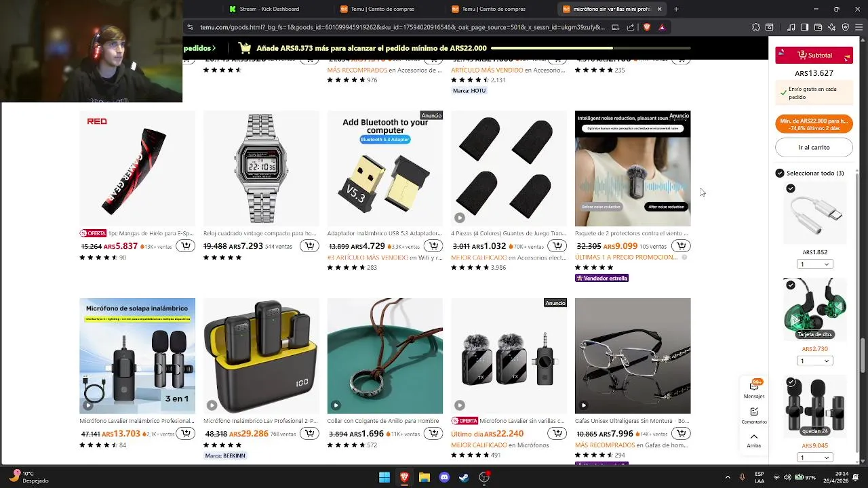Open Mensajes chat icon

(x=754, y=388)
